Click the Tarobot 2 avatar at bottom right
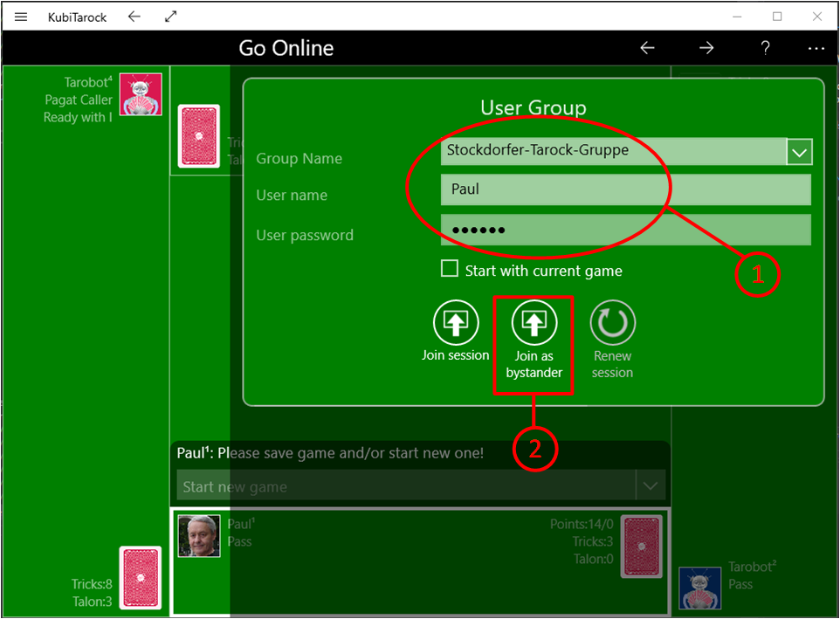 click(700, 588)
